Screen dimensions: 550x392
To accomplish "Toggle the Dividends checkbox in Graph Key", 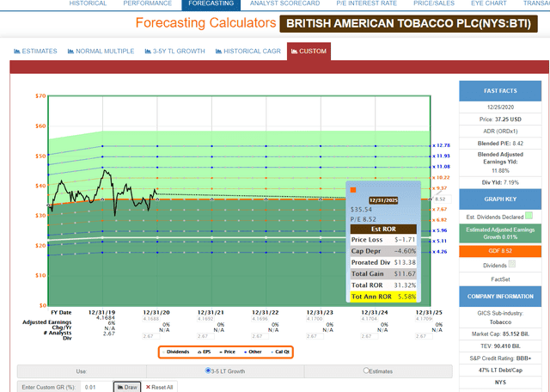I will click(x=512, y=264).
